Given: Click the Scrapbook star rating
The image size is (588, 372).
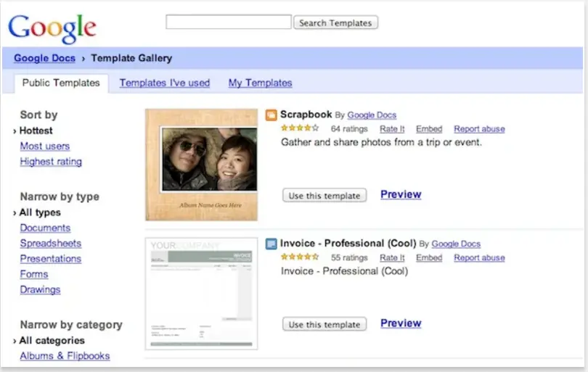Looking at the screenshot, I should point(300,128).
